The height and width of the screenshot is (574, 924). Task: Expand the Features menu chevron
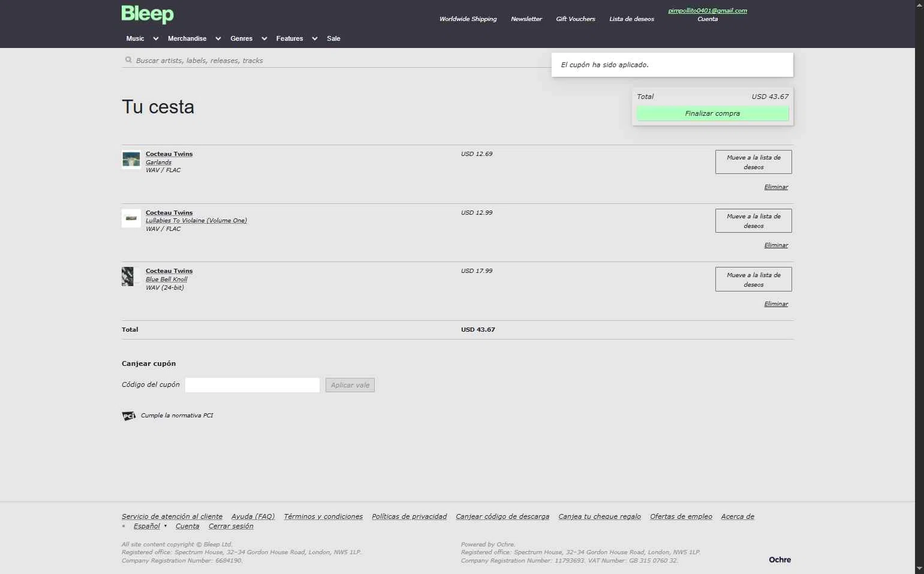tap(315, 38)
